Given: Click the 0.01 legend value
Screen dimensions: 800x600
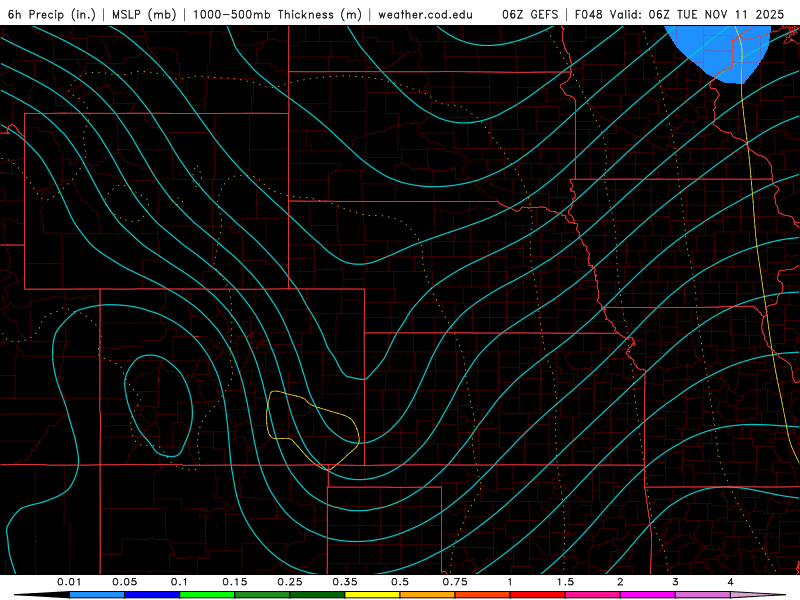Looking at the screenshot, I should coord(69,582).
